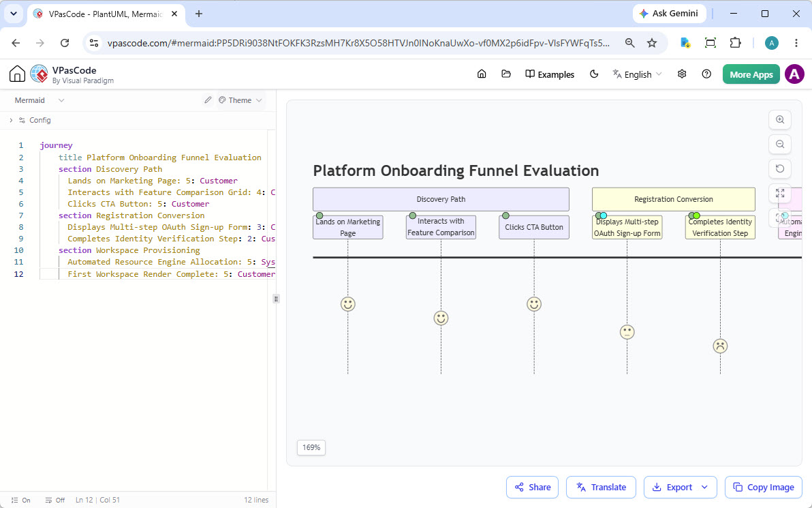Image resolution: width=812 pixels, height=508 pixels.
Task: Click the Completes Identity Verification Step node
Action: coord(720,227)
